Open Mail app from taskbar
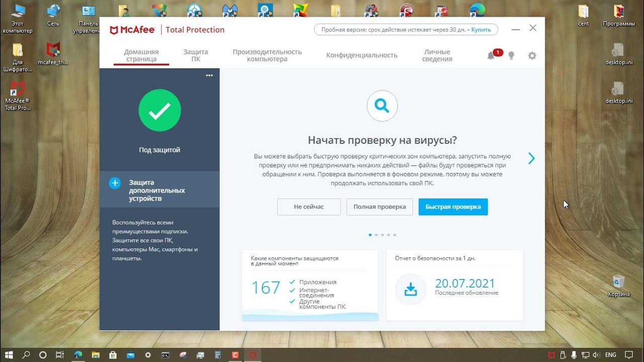 click(130, 355)
